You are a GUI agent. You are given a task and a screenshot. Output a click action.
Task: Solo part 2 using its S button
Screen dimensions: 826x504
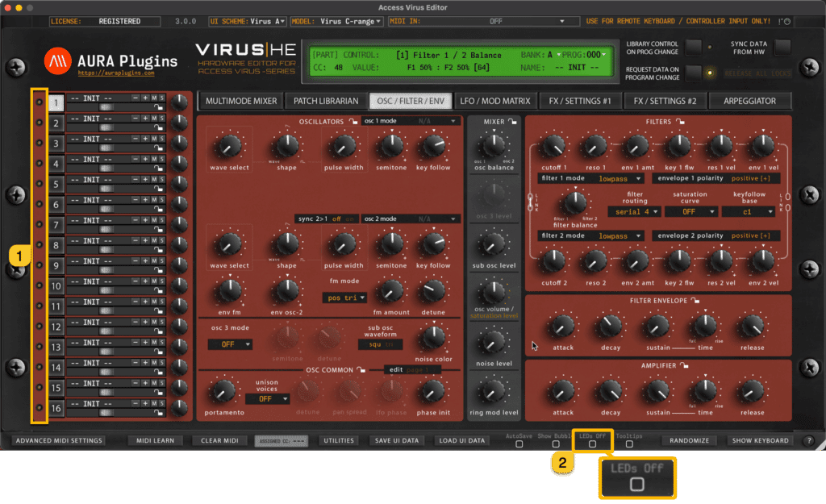[161, 119]
